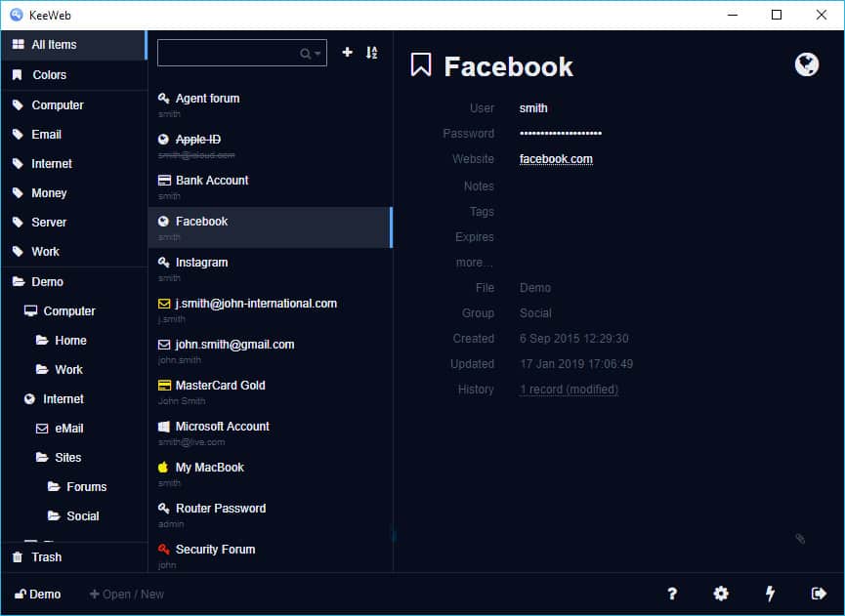Open settings gear icon in footer
This screenshot has height=616, width=845.
[721, 594]
